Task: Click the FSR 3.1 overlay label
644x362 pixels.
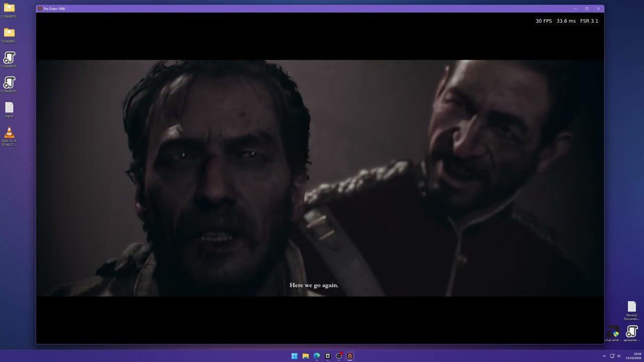Action: (589, 21)
